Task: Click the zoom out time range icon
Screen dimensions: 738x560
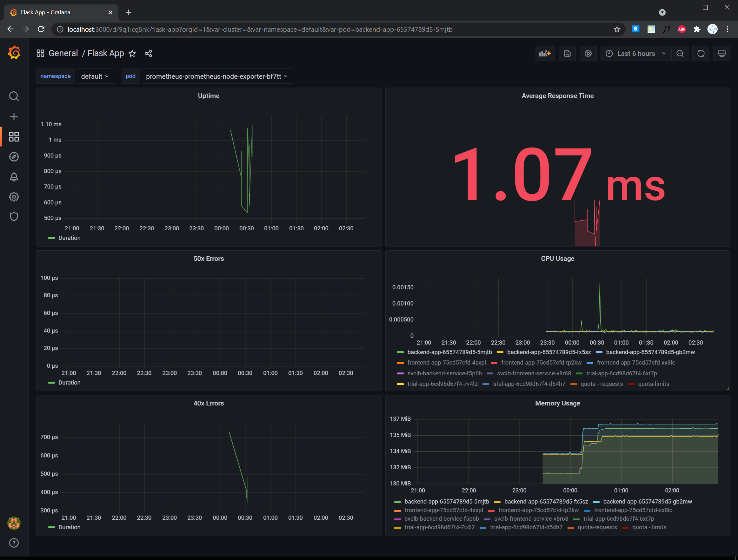Action: click(680, 53)
